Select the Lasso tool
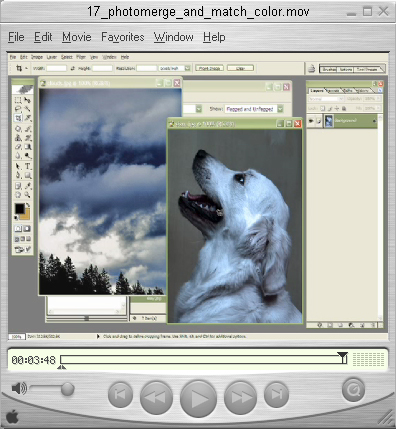396x429 pixels. pos(18,109)
